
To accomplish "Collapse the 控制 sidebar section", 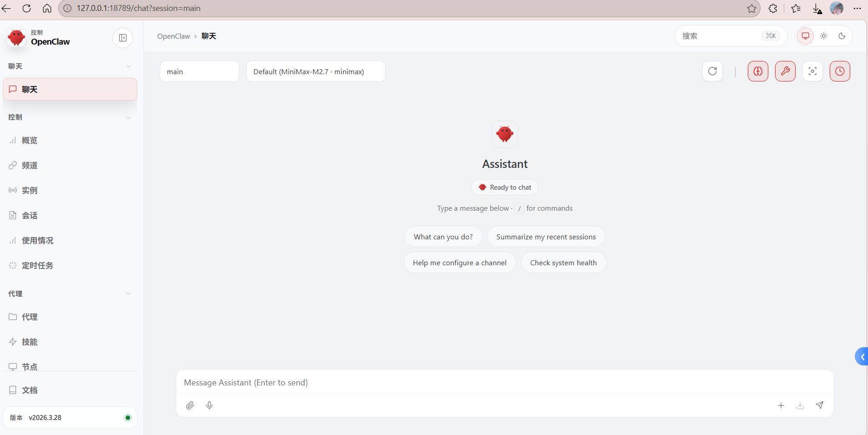I will [x=128, y=117].
